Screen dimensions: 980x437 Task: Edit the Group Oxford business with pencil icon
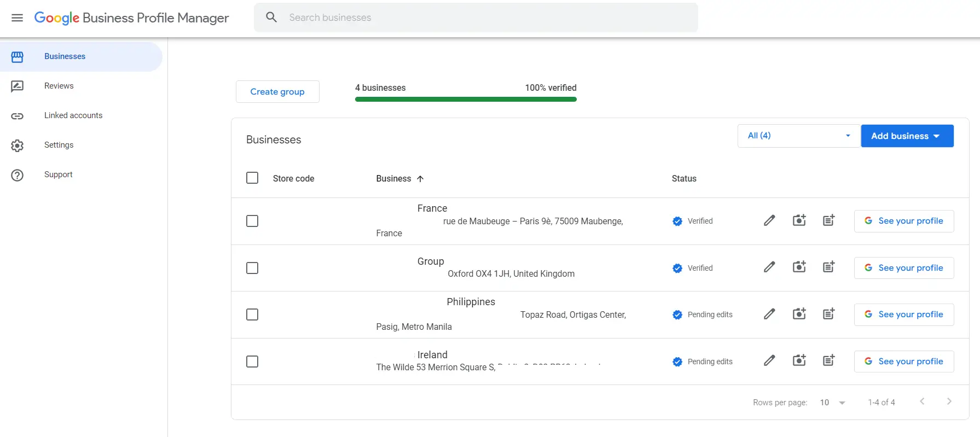pos(769,267)
